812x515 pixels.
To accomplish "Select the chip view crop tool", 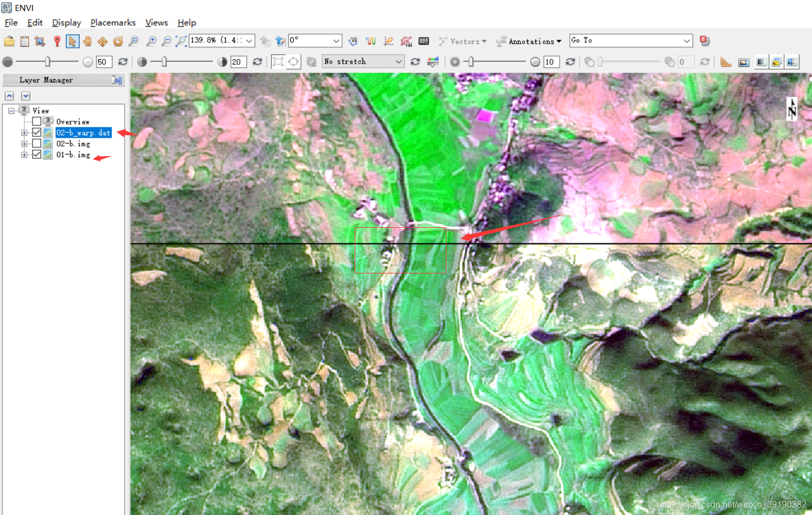I will [x=40, y=41].
